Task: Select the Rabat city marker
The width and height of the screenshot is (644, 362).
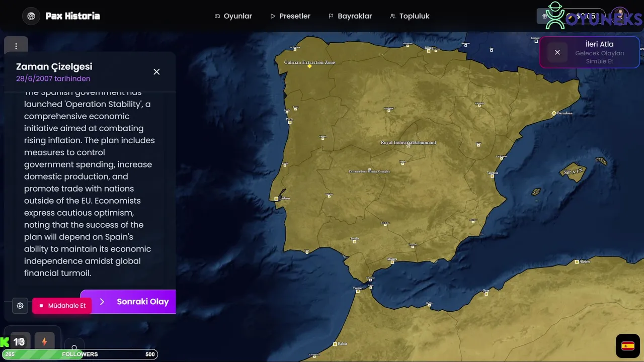Action: click(x=335, y=344)
